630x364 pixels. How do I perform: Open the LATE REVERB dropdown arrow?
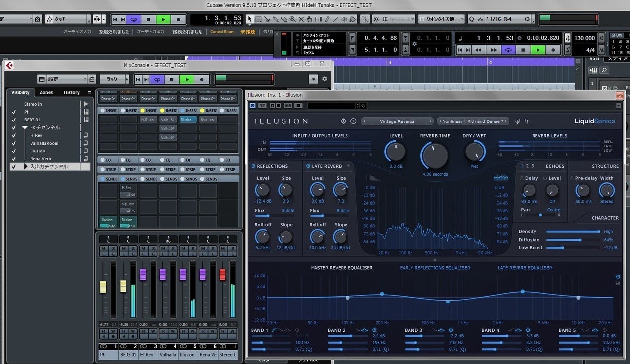tap(348, 166)
